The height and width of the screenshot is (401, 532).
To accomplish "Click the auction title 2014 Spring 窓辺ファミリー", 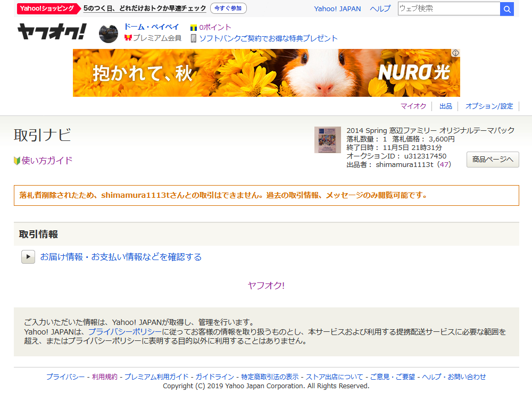I will (x=430, y=130).
